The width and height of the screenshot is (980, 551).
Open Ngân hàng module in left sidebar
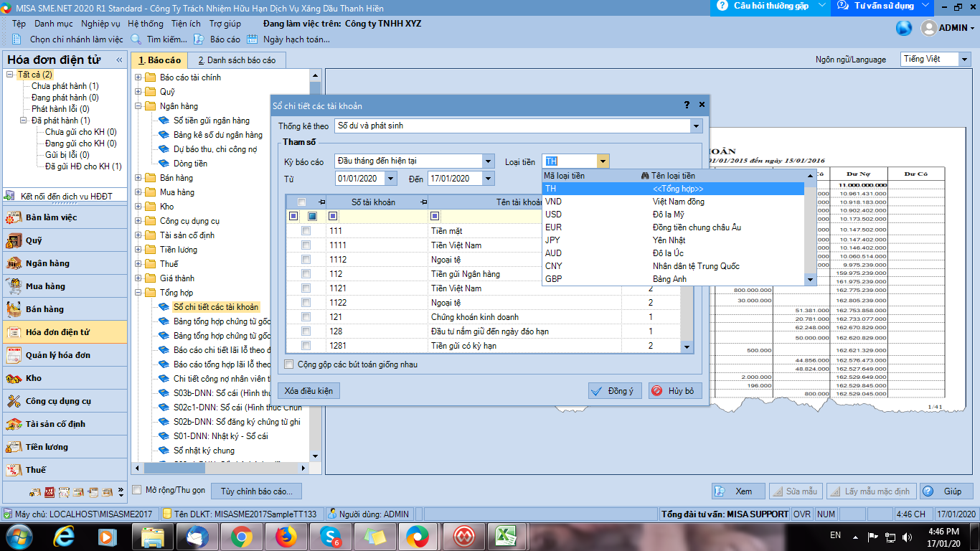click(x=65, y=263)
